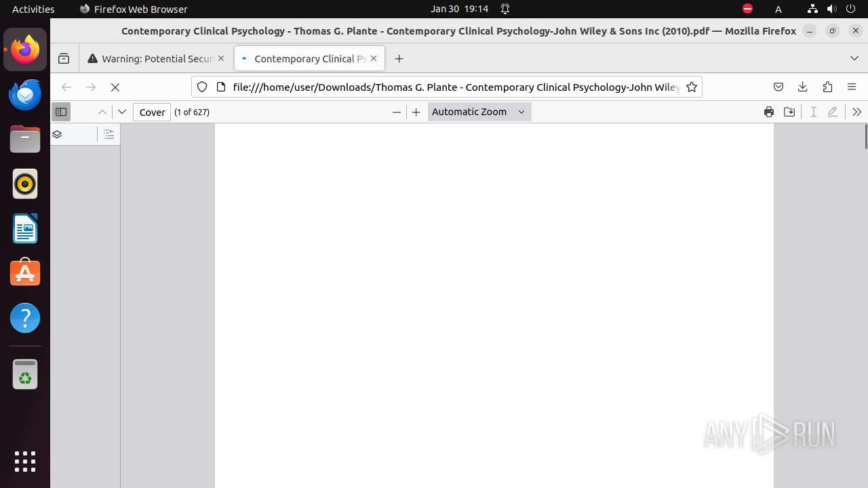Open the Trash from the dock
Image resolution: width=868 pixels, height=488 pixels.
[x=25, y=374]
